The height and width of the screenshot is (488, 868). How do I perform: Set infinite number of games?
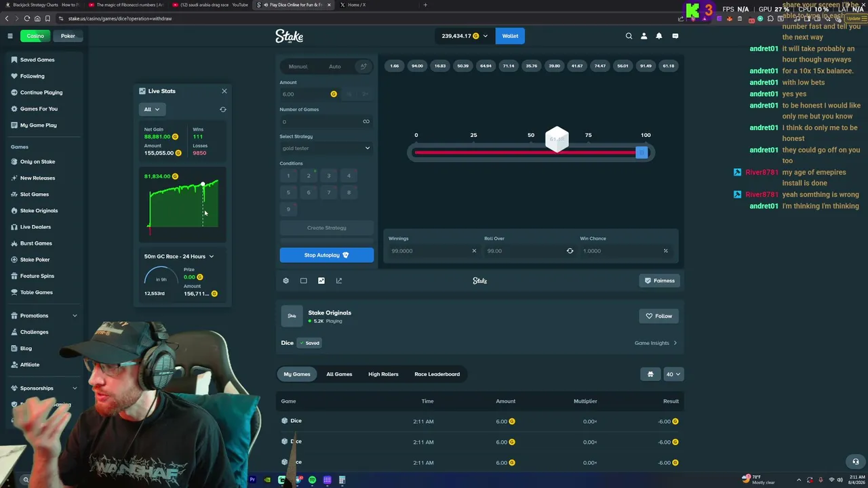366,121
